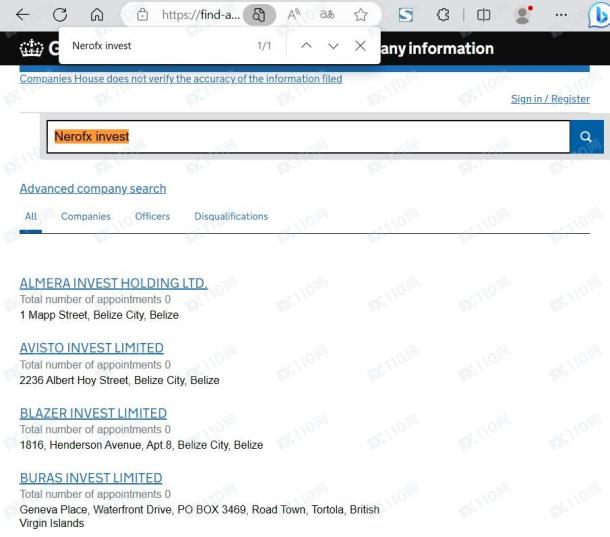Click address "Geneva Place, Waterfront Drive"
Image resolution: width=610 pixels, height=537 pixels.
200,516
